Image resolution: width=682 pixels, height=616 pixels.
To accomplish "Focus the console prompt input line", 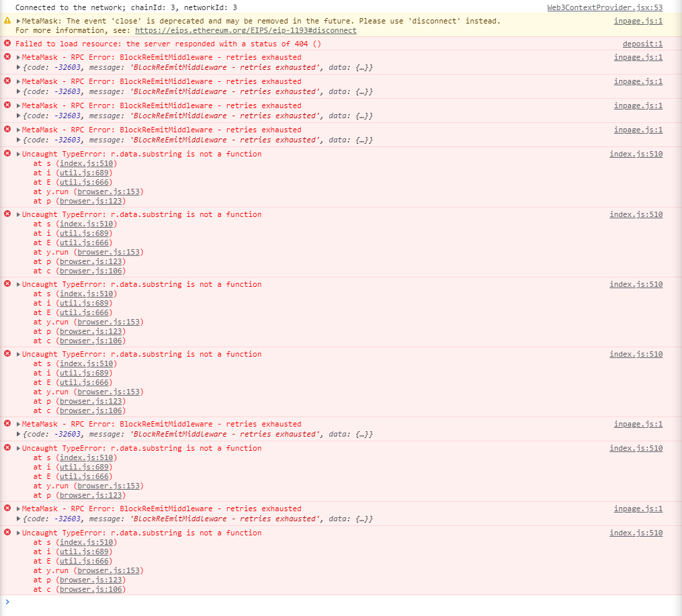I will 341,602.
